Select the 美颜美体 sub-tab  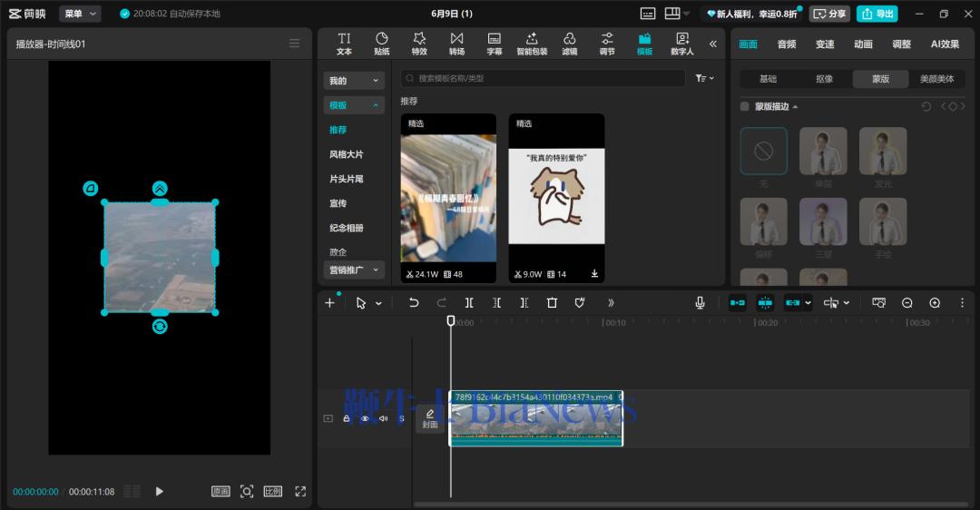[x=936, y=79]
